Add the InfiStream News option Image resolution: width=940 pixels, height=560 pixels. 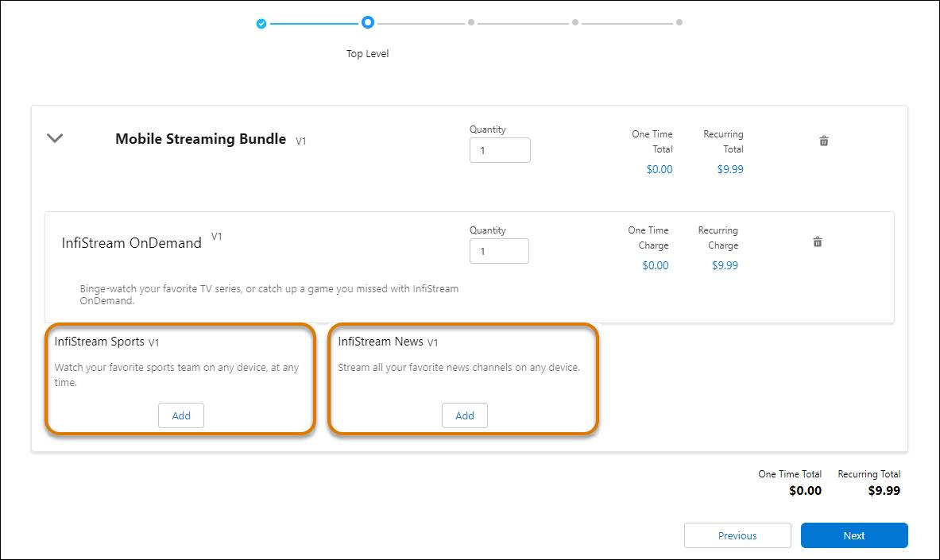[465, 415]
